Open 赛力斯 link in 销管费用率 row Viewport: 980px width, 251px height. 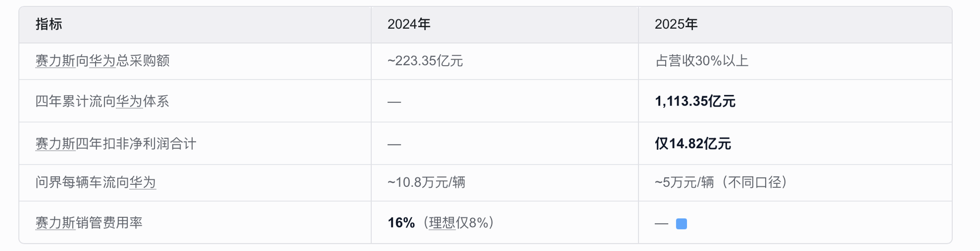click(x=55, y=222)
